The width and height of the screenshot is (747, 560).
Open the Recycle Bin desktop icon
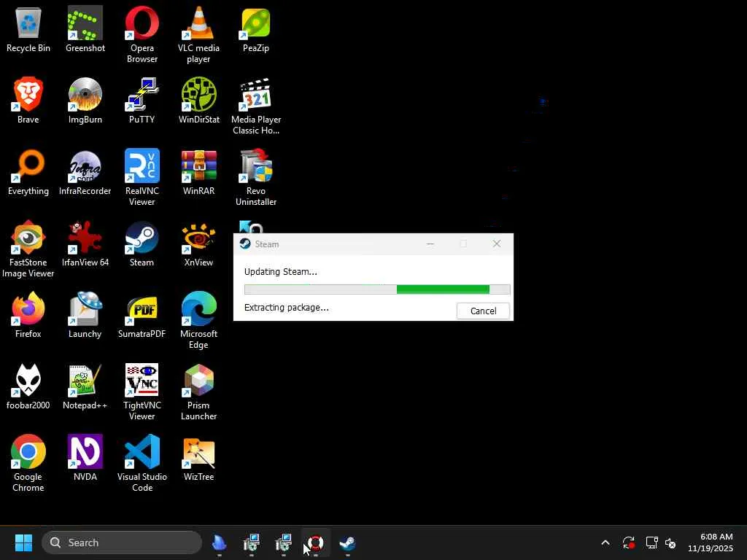pyautogui.click(x=28, y=29)
